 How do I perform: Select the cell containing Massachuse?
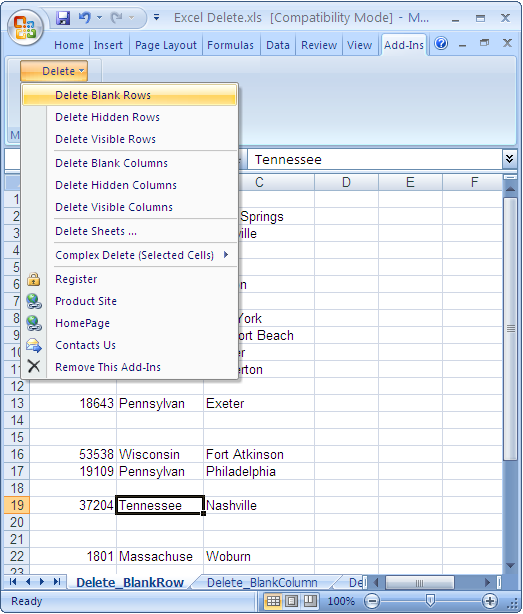coord(160,556)
